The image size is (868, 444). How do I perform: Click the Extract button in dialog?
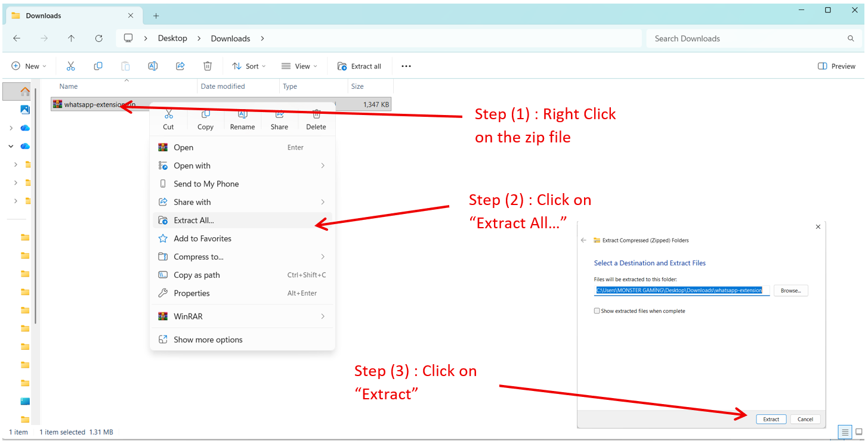point(771,419)
